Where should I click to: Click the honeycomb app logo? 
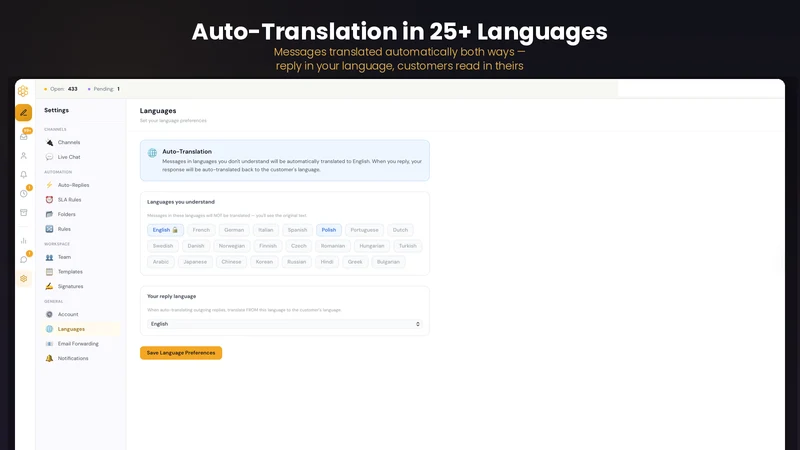[23, 91]
